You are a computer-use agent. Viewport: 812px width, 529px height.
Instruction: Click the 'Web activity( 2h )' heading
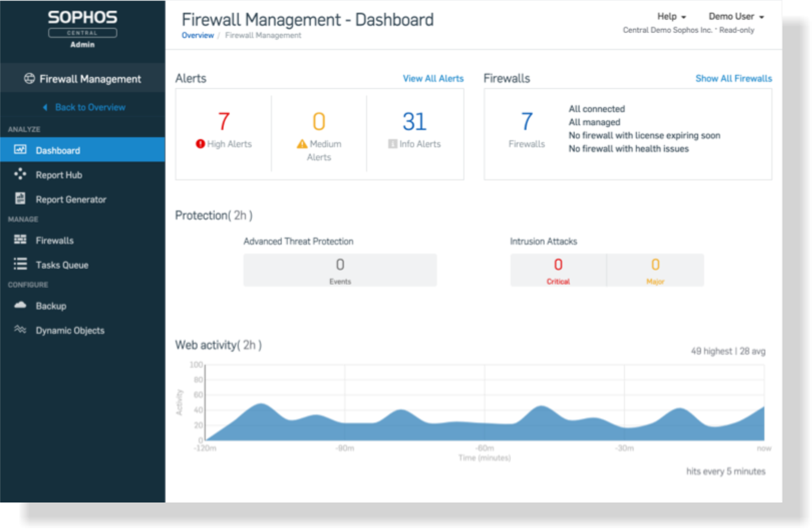point(219,346)
